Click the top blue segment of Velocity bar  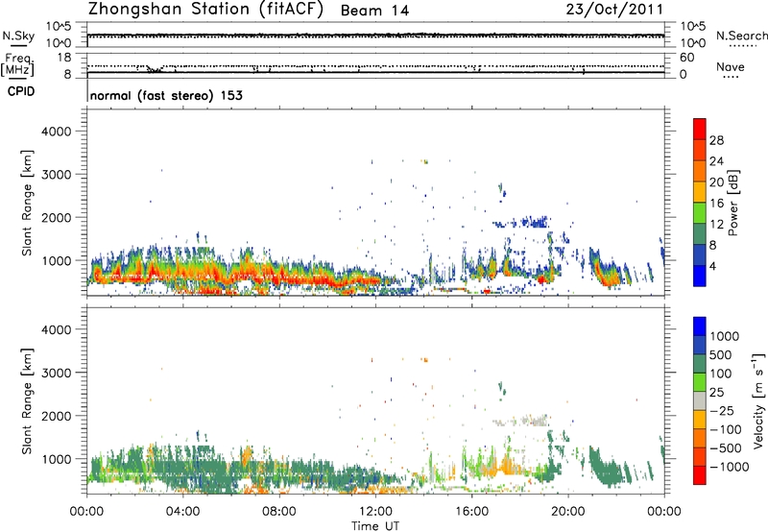click(x=700, y=326)
